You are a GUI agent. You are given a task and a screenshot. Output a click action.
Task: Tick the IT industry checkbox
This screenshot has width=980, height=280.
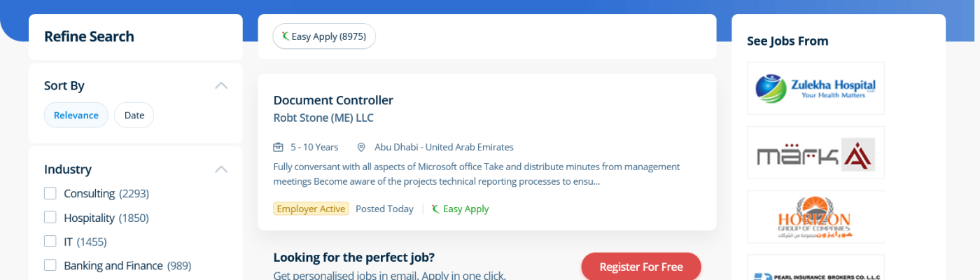tap(50, 241)
